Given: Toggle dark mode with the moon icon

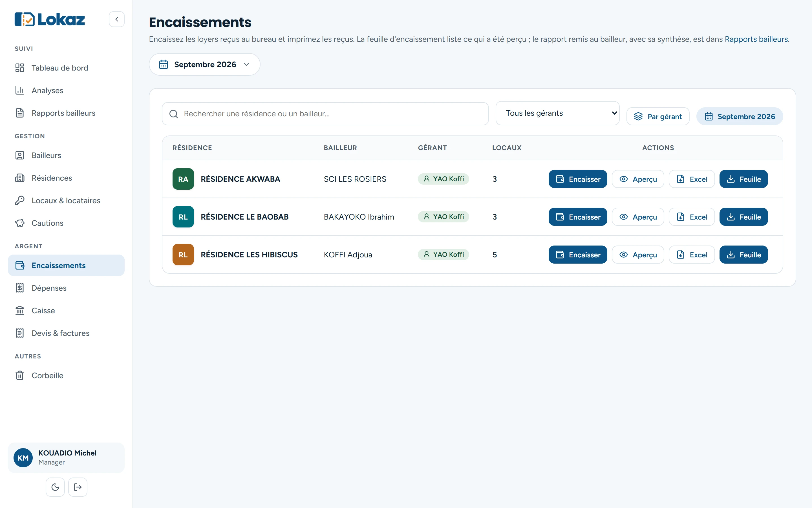Looking at the screenshot, I should [55, 487].
